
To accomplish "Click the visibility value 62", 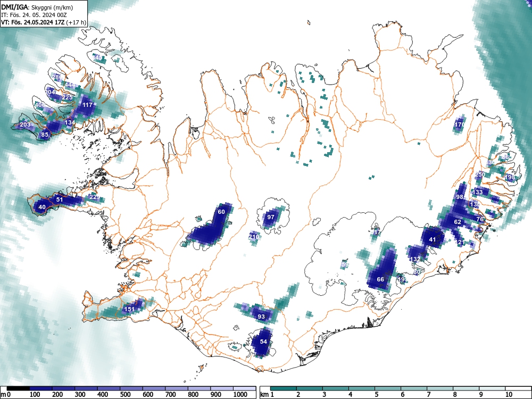I will [458, 222].
